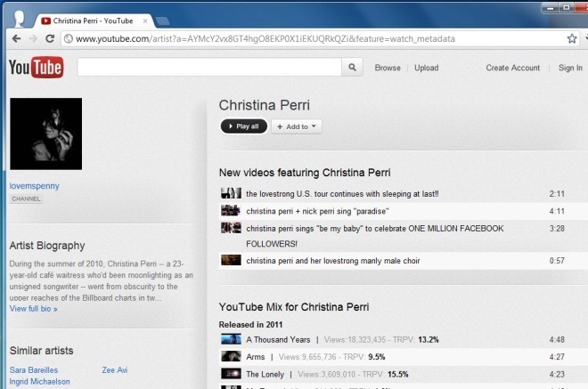Screen dimensions: 588x389
Task: Reload the page with the refresh icon
Action: 50,38
